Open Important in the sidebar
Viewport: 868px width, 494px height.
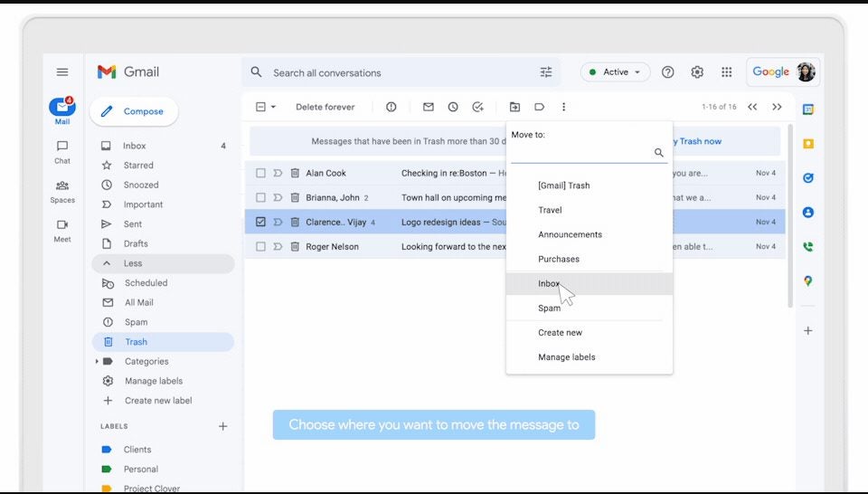[164, 204]
